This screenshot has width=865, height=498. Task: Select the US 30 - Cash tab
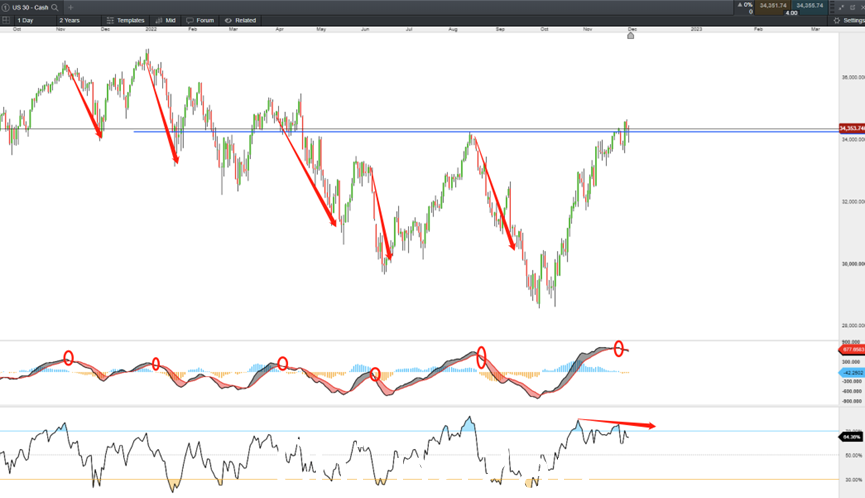pos(30,8)
